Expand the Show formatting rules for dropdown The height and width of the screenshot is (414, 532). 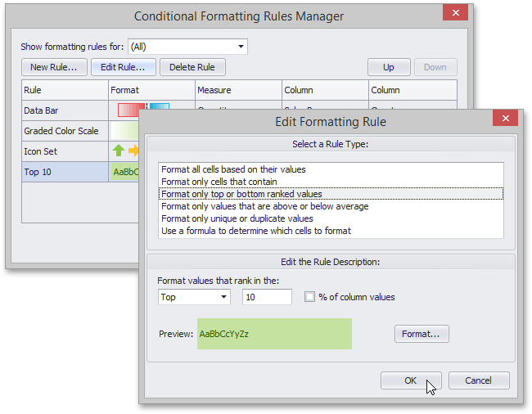187,47
